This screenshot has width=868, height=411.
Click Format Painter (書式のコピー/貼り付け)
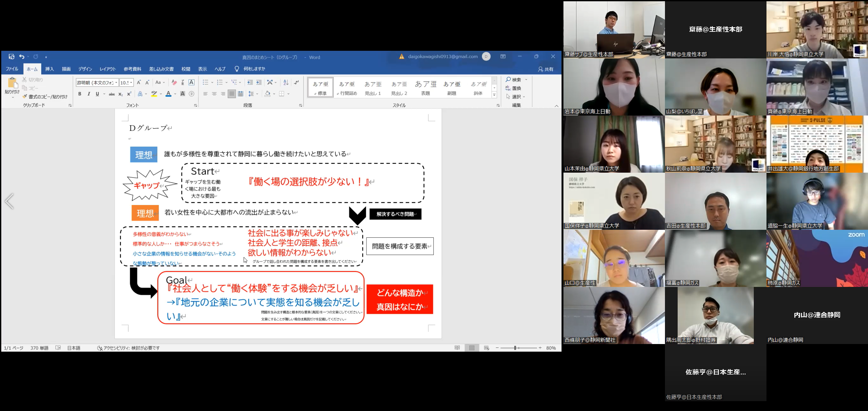coord(45,97)
